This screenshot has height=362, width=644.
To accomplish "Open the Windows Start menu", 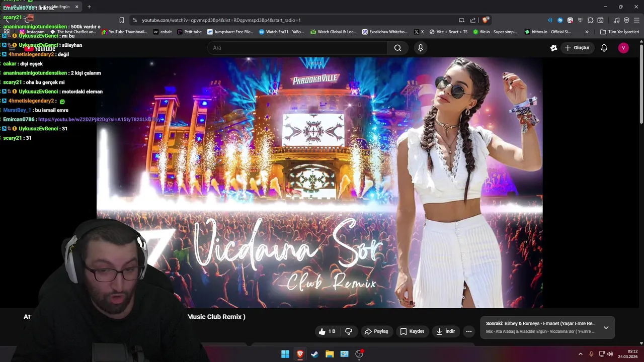I will tap(285, 354).
